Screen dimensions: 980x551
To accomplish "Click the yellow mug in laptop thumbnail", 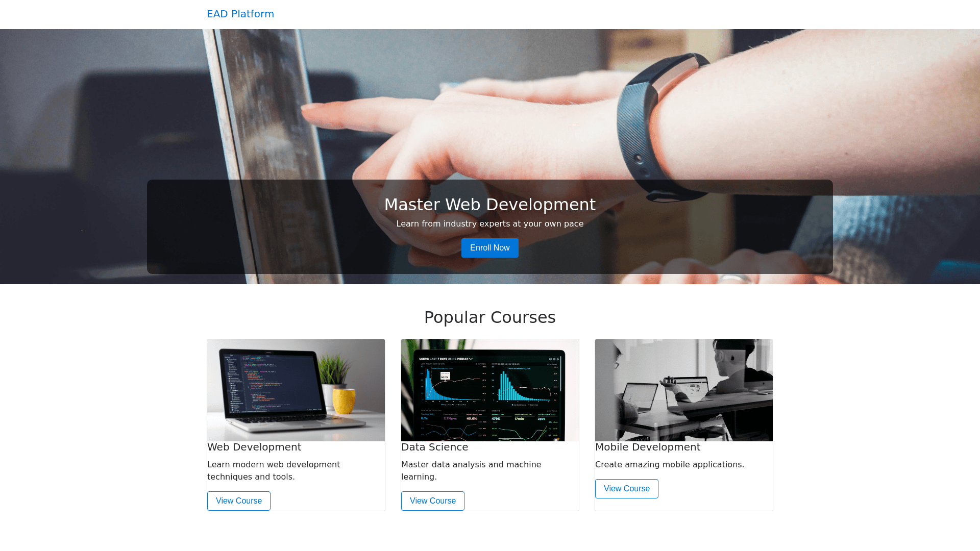I will click(x=344, y=400).
